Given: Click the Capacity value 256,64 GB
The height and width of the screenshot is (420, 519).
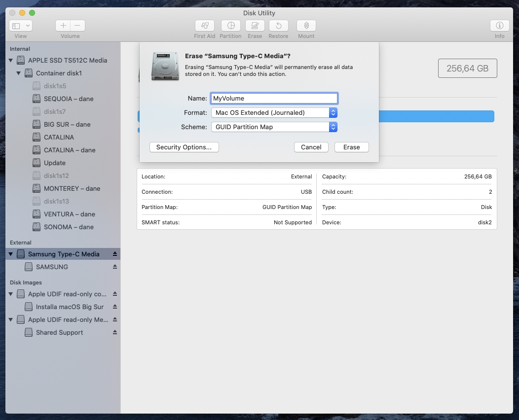Looking at the screenshot, I should point(478,176).
